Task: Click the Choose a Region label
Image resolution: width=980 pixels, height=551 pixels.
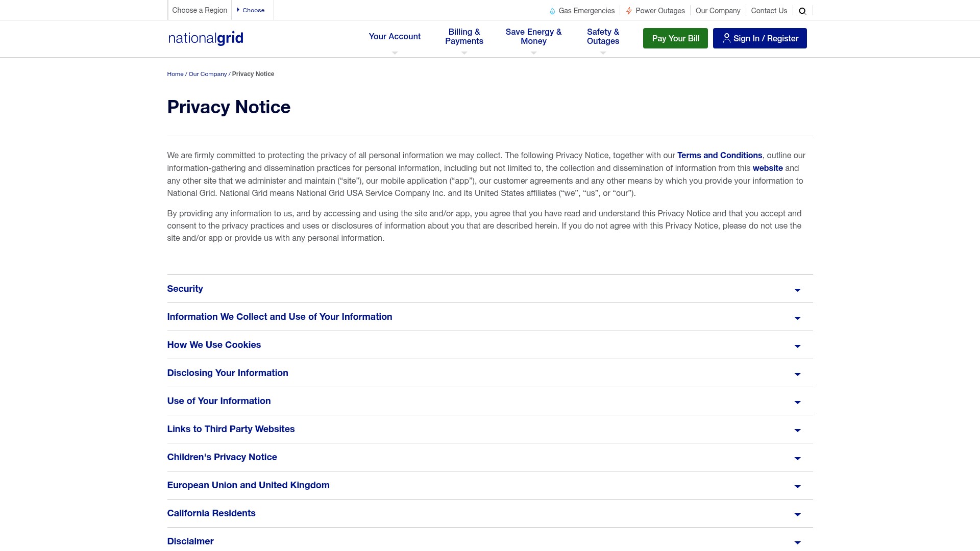Action: pos(200,10)
